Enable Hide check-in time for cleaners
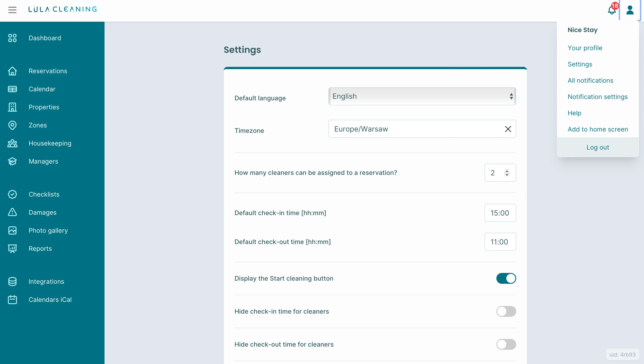The height and width of the screenshot is (364, 644). (506, 311)
